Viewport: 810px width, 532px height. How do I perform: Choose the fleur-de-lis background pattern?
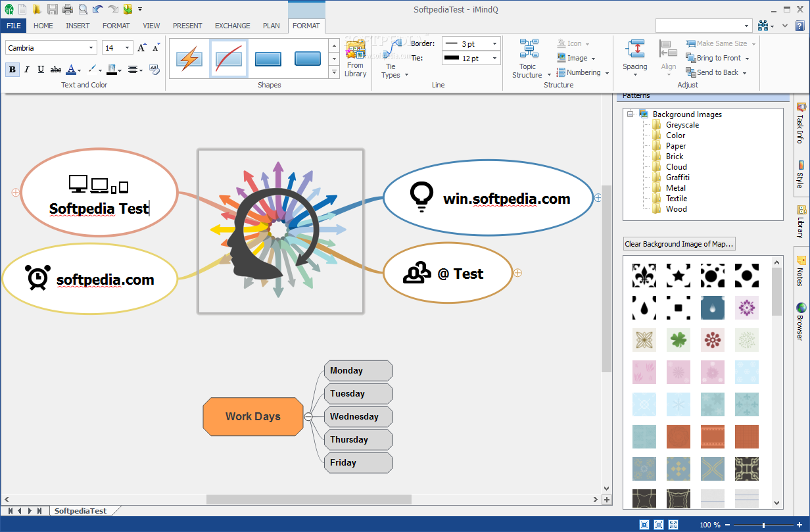click(x=644, y=276)
